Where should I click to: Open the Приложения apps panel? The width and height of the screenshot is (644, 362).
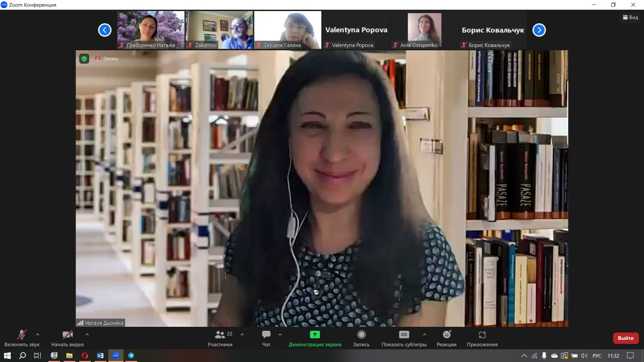(x=482, y=338)
